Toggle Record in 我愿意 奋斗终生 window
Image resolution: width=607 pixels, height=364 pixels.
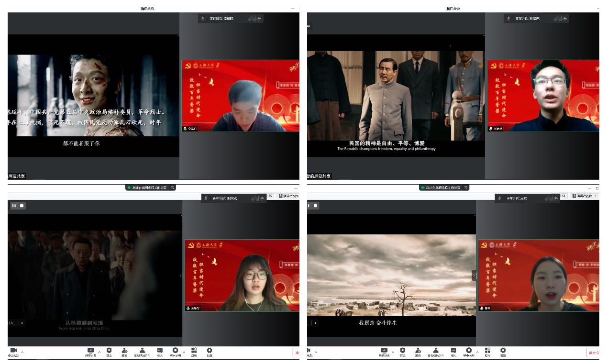tap(469, 352)
